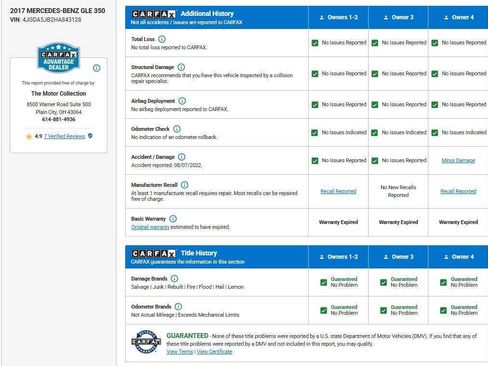The width and height of the screenshot is (488, 366).
Task: Click Odometer Brands checkmark under Owner 4
Action: click(443, 310)
